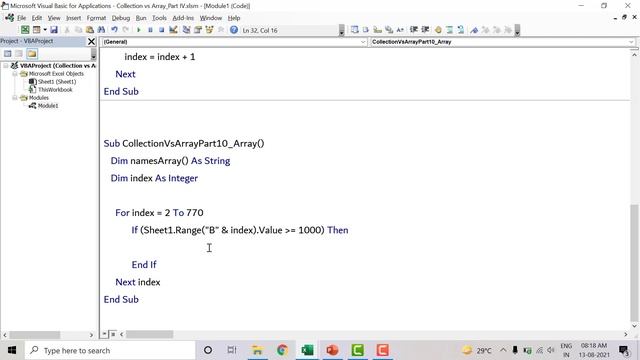
Task: Open the Insert object dropdown arrow
Action: (x=45, y=30)
